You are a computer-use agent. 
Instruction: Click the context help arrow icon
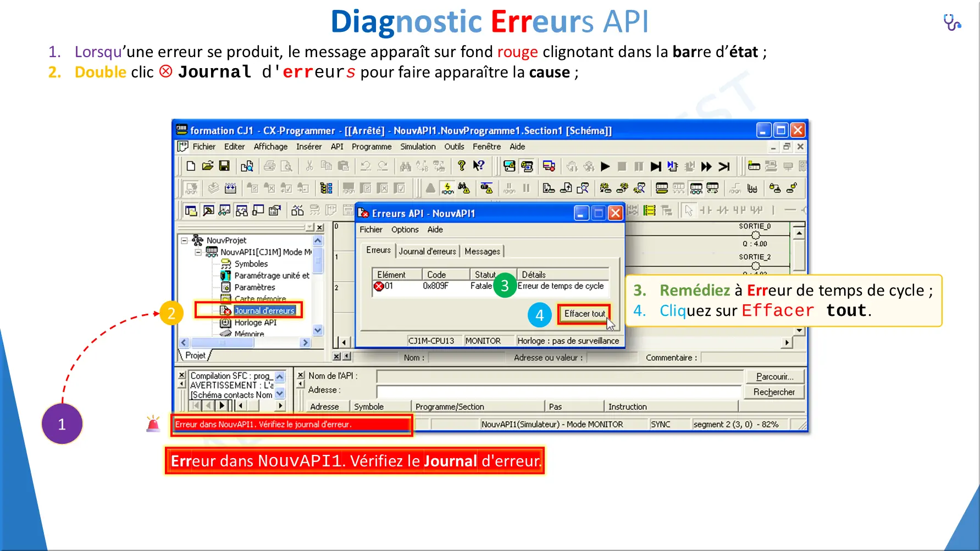coord(479,166)
